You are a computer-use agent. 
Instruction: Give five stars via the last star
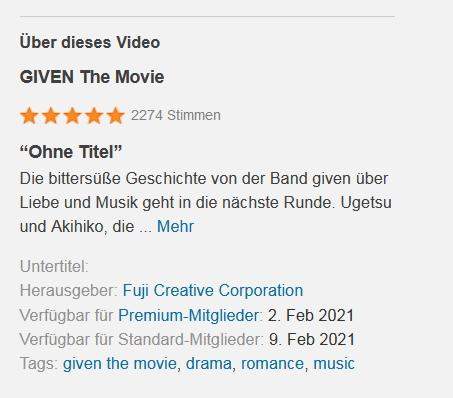pos(116,116)
